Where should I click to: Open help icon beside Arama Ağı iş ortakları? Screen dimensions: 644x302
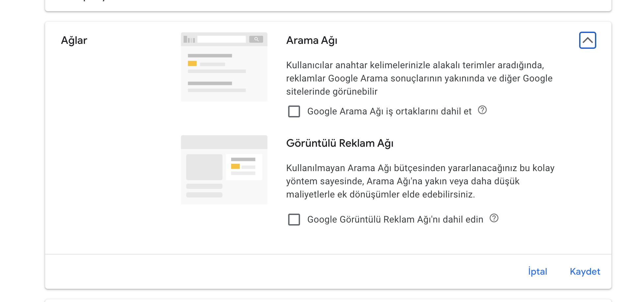(482, 110)
